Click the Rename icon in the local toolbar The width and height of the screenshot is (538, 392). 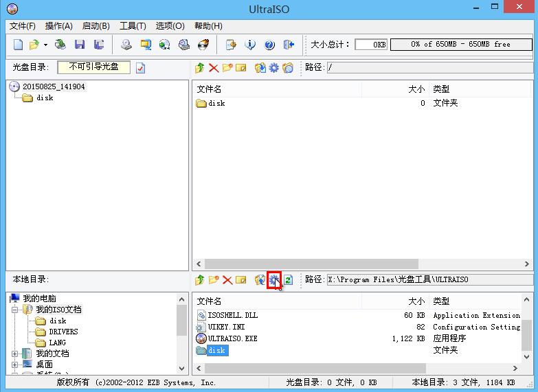(x=241, y=280)
